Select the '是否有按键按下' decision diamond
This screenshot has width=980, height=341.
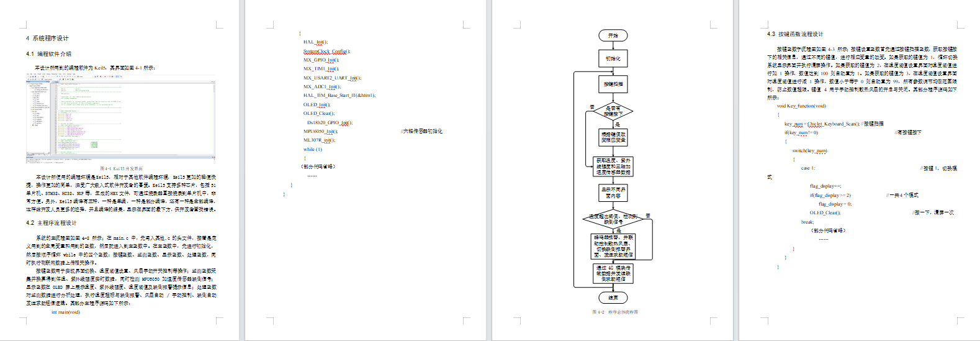613,111
